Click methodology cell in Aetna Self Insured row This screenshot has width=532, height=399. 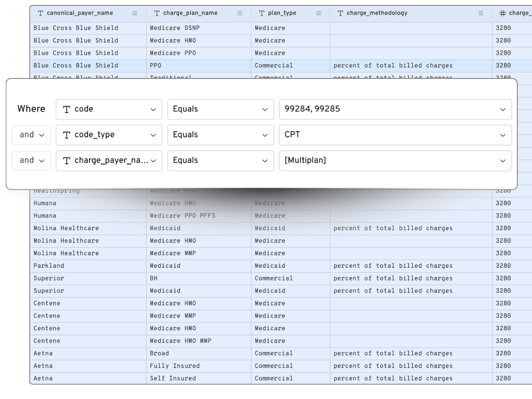point(411,379)
